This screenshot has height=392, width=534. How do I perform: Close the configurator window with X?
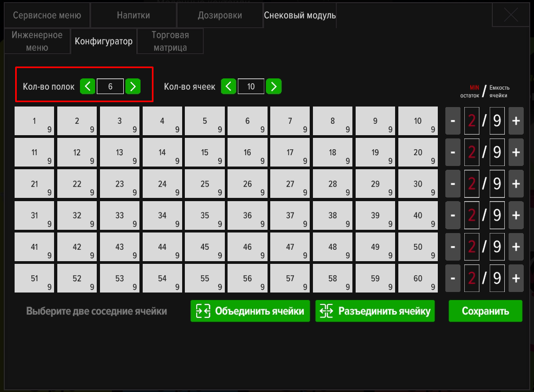tap(511, 15)
